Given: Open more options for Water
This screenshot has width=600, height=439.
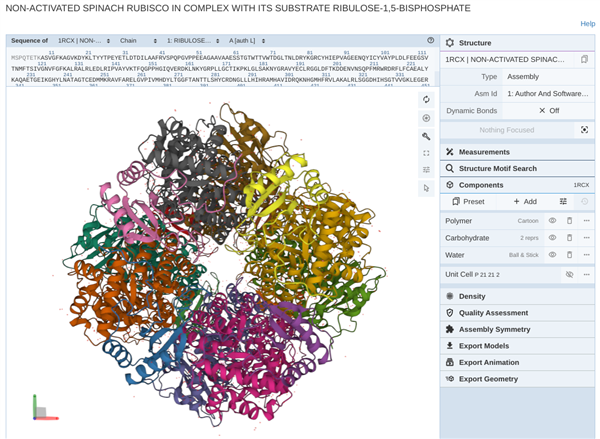Looking at the screenshot, I should [x=586, y=255].
